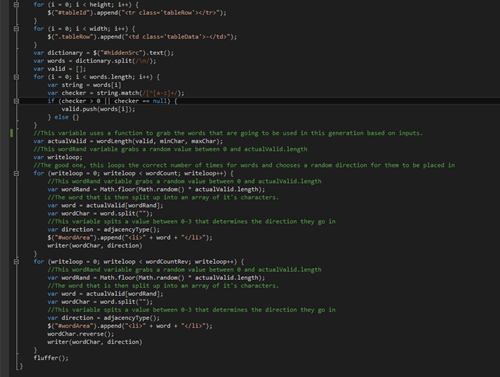
Task: Collapse the width for-loop block
Action: pos(16,29)
